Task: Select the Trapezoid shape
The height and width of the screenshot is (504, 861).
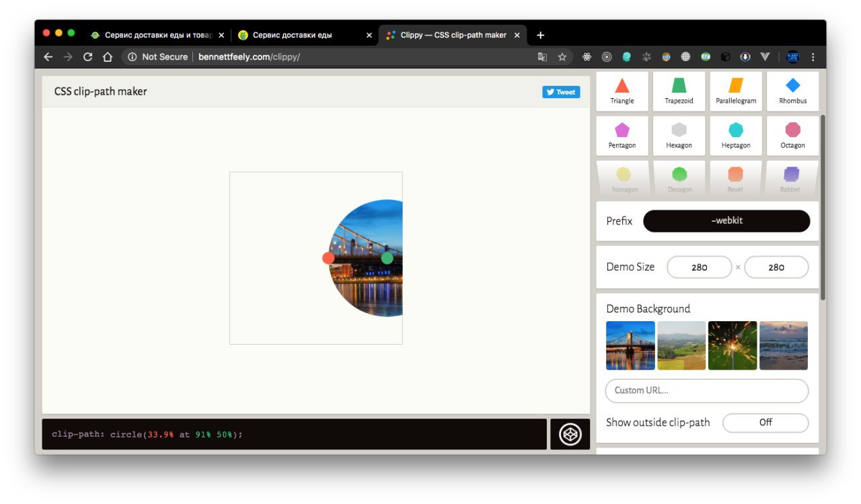Action: (x=679, y=91)
